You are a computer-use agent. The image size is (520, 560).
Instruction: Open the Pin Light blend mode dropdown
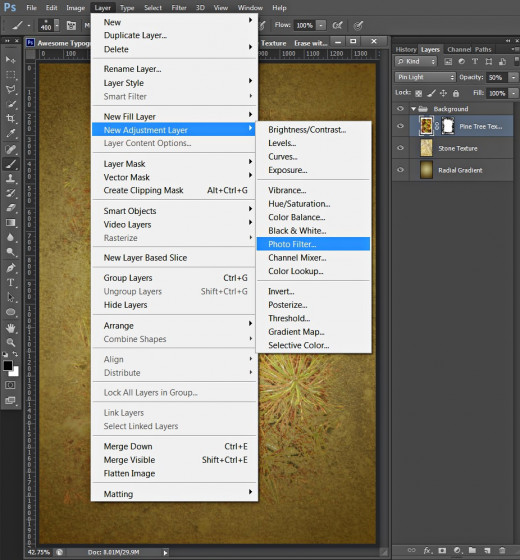pos(425,77)
